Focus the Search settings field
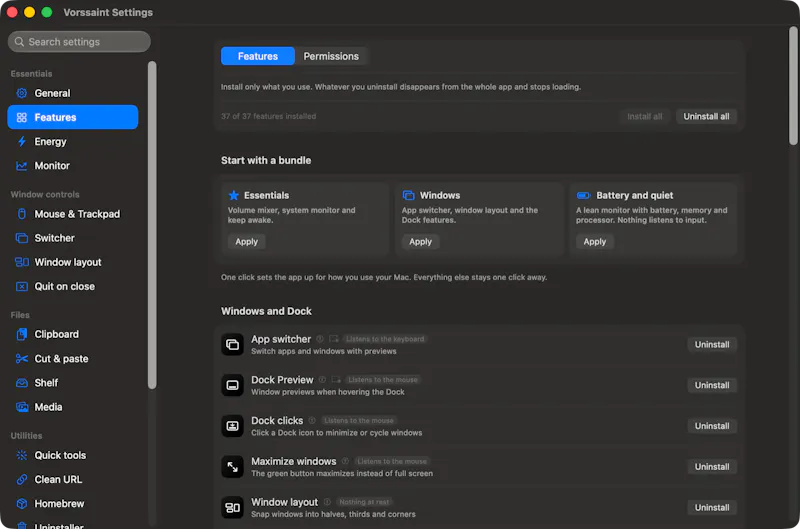 (x=79, y=42)
